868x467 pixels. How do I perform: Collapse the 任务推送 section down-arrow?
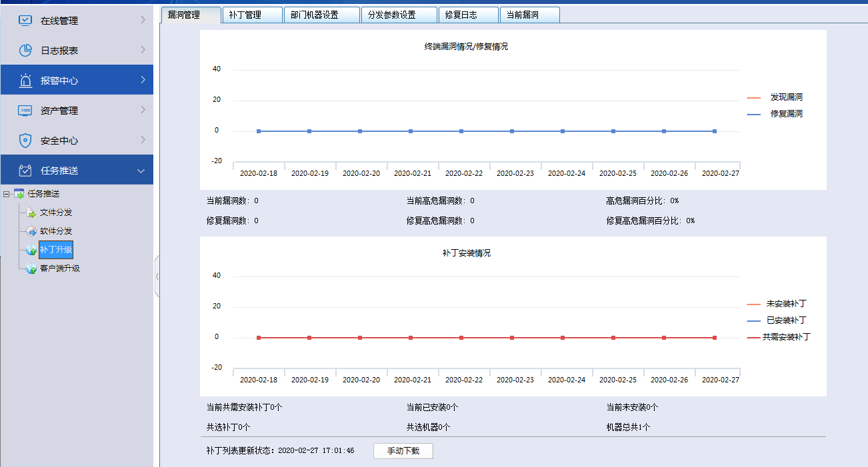(x=141, y=171)
